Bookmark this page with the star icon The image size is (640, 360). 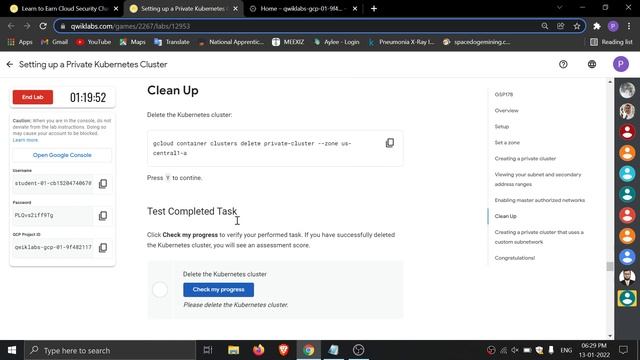tap(577, 26)
